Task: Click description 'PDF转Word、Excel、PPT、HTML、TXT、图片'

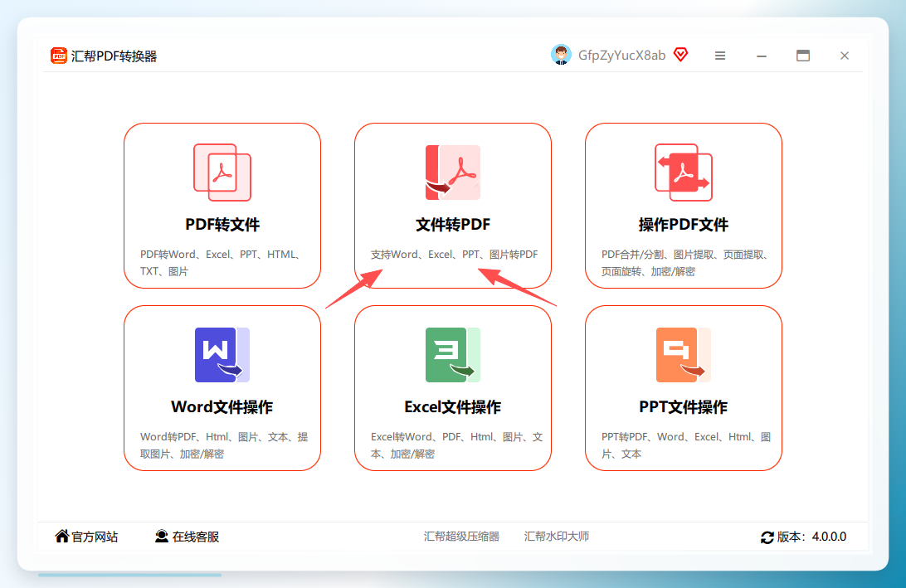Action: click(220, 263)
